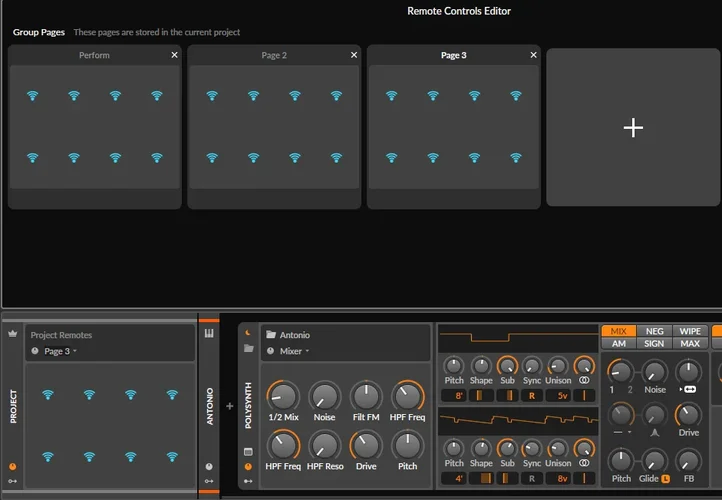The width and height of the screenshot is (722, 500).
Task: Click the folder icon in Polysynth sidebar
Action: (248, 348)
